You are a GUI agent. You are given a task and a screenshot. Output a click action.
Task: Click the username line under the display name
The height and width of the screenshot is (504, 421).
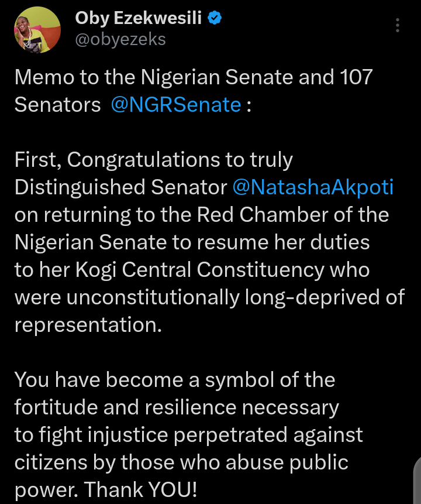120,39
